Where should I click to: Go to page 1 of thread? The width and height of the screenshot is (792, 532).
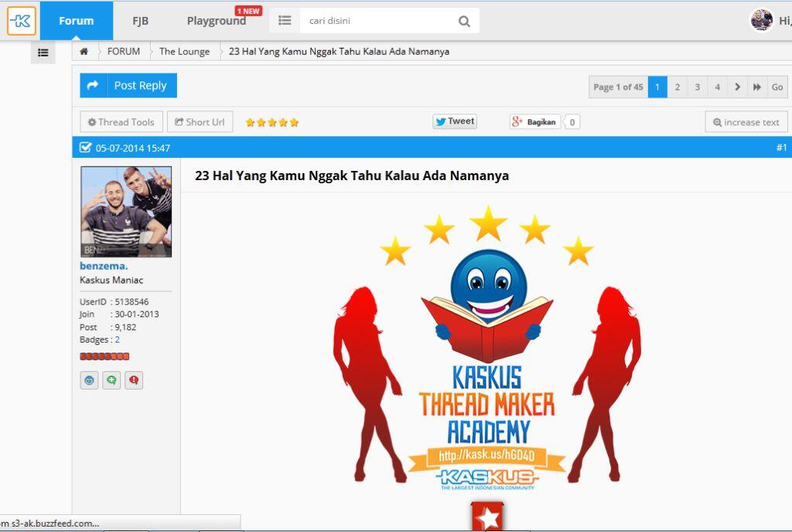coord(657,87)
